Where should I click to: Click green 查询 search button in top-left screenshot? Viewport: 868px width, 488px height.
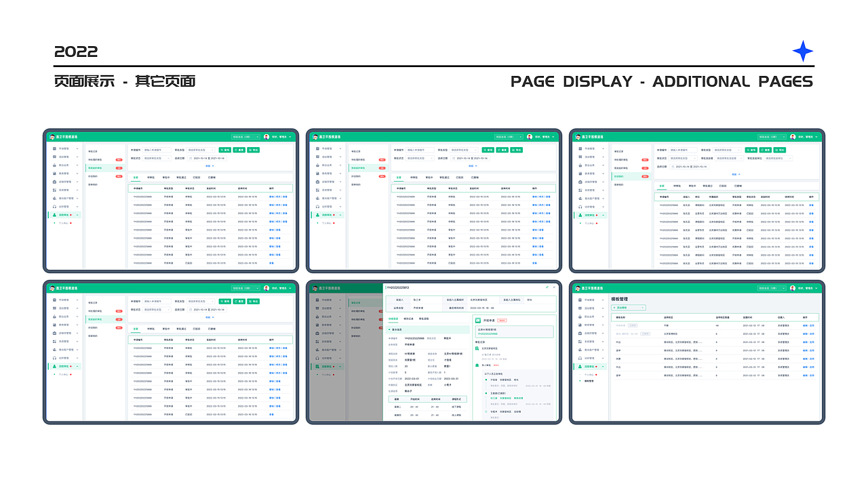click(x=225, y=150)
